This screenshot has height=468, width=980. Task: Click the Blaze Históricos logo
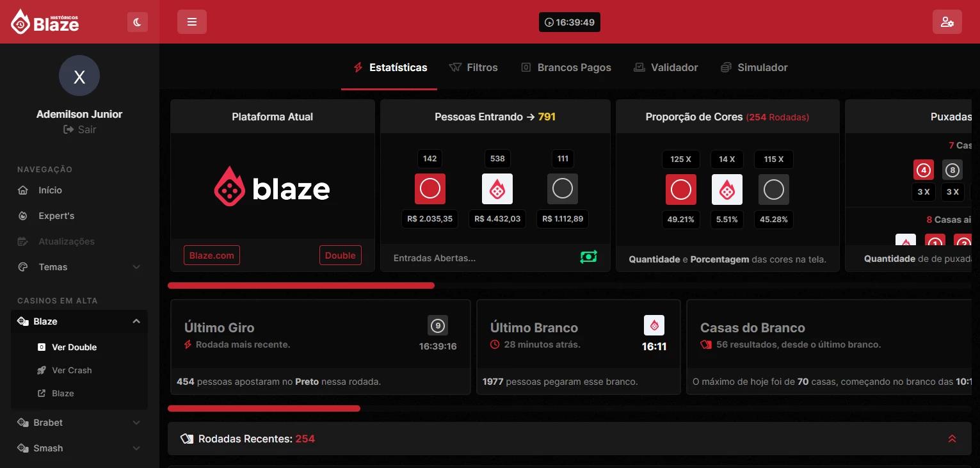(x=45, y=22)
